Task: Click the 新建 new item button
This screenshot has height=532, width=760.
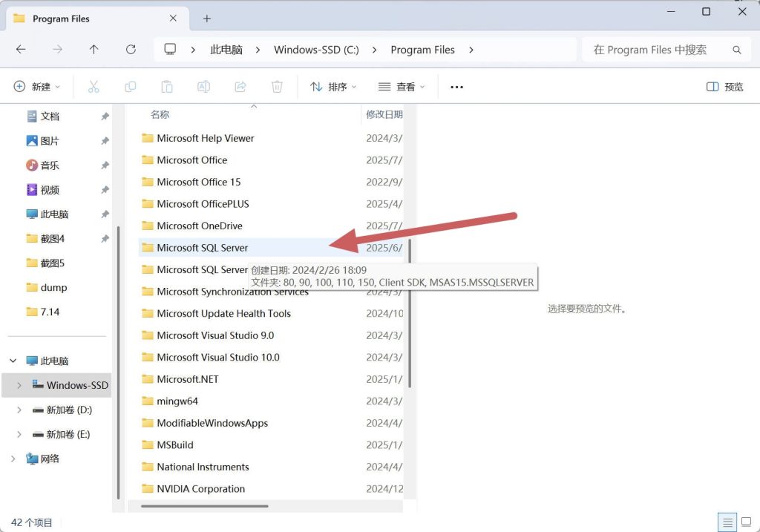Action: tap(37, 87)
